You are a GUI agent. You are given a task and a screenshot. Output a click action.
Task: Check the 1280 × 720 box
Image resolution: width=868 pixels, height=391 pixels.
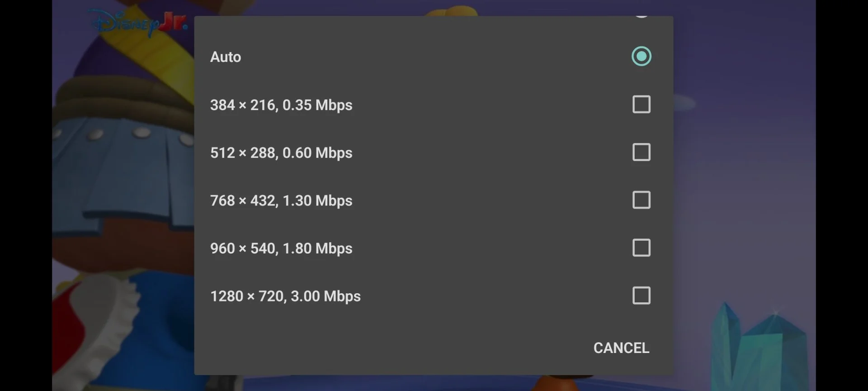pyautogui.click(x=641, y=296)
